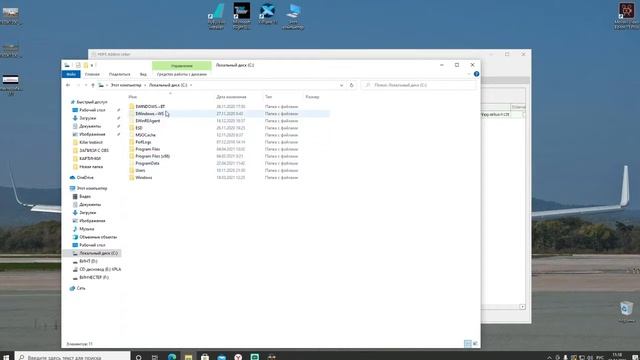The height and width of the screenshot is (360, 640).
Task: Click the Forward arrow in Explorer
Action: [78, 85]
